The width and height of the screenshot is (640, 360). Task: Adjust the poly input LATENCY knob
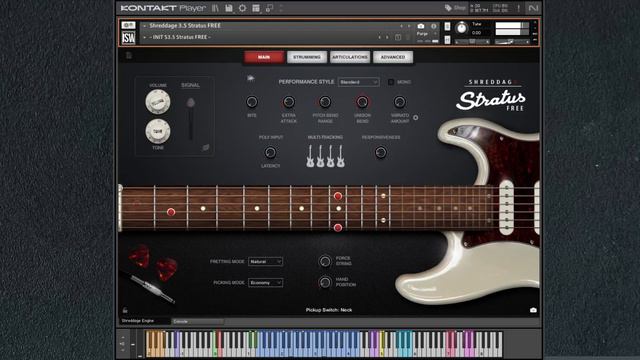click(x=270, y=153)
